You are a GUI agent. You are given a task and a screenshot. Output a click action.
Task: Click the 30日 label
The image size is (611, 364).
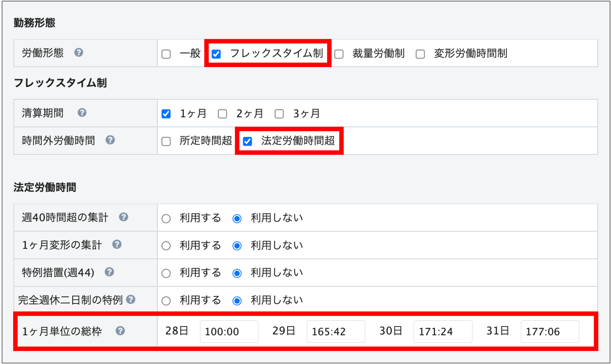391,331
